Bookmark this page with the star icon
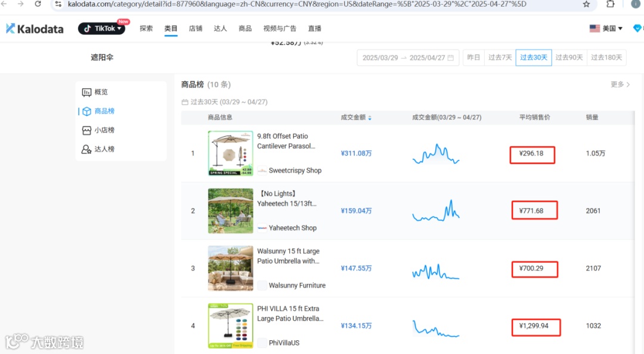 [x=586, y=4]
